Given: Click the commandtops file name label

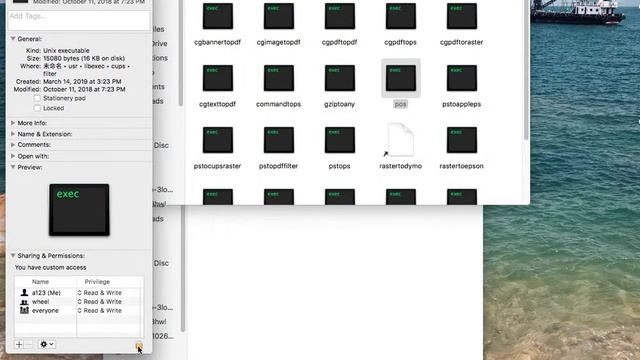Looking at the screenshot, I should (x=278, y=104).
